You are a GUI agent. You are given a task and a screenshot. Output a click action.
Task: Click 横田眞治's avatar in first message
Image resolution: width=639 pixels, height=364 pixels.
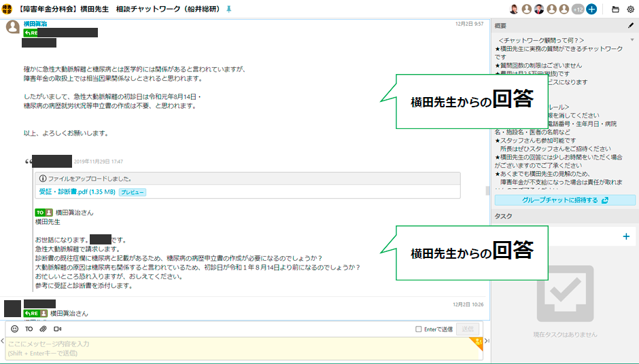tap(13, 27)
